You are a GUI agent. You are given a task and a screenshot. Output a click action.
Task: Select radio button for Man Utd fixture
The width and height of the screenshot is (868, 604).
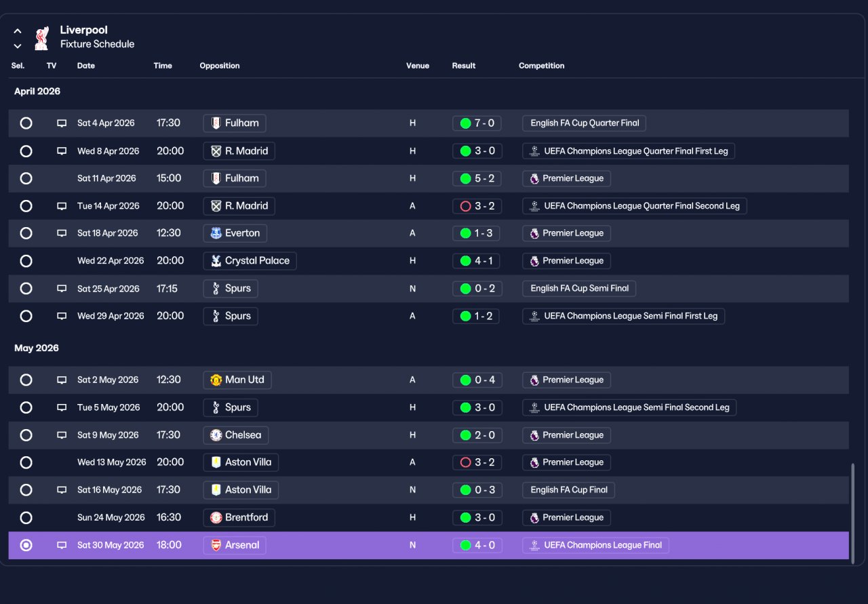[x=26, y=380]
